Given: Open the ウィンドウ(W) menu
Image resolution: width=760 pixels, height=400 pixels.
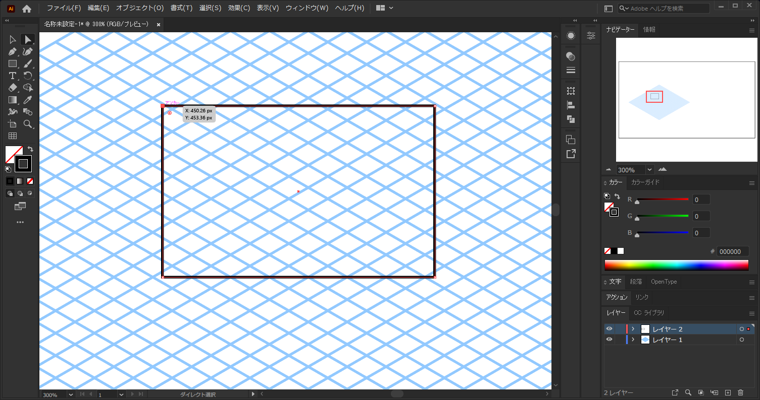Looking at the screenshot, I should [307, 8].
